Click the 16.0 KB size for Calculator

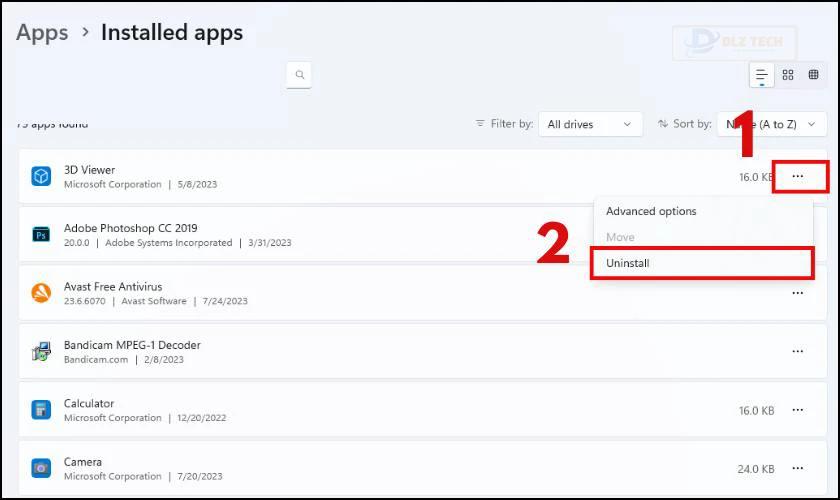(756, 411)
